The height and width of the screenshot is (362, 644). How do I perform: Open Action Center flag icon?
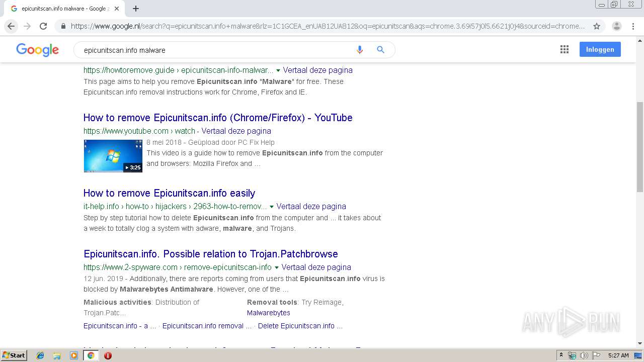point(596,355)
